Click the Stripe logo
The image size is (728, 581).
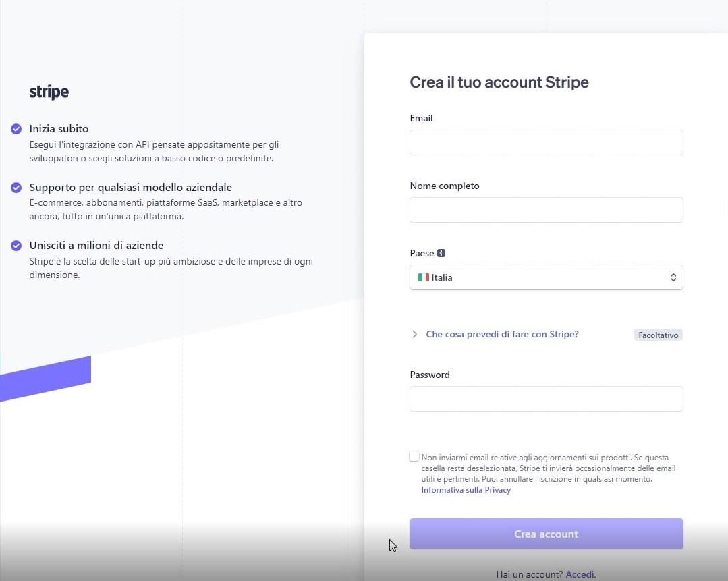click(x=49, y=92)
